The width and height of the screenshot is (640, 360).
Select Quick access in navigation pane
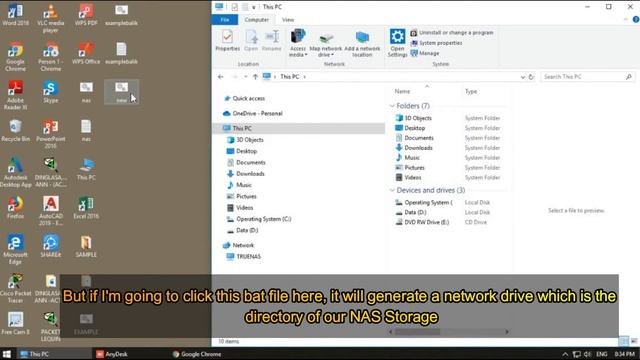(x=244, y=98)
